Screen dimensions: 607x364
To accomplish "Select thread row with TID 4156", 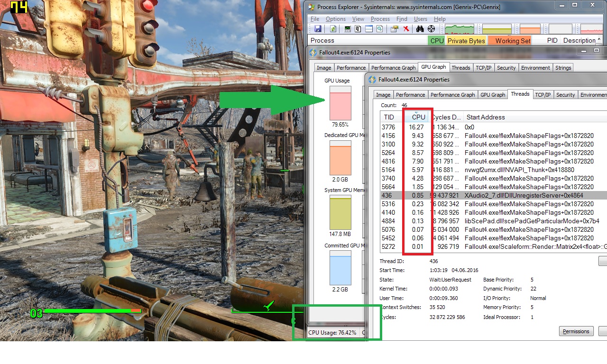I will (x=494, y=136).
